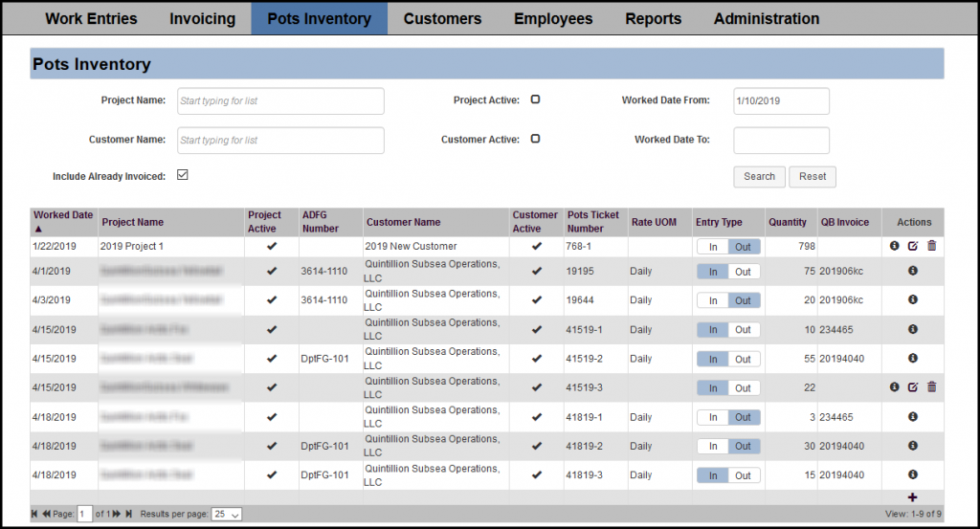Edit the 2019 Project 1 entry

click(x=913, y=246)
